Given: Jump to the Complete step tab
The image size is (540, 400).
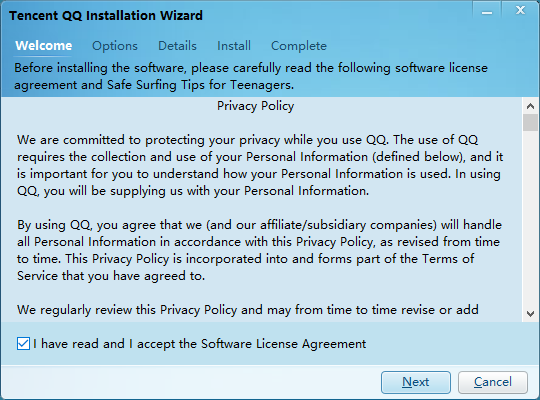Looking at the screenshot, I should 299,46.
